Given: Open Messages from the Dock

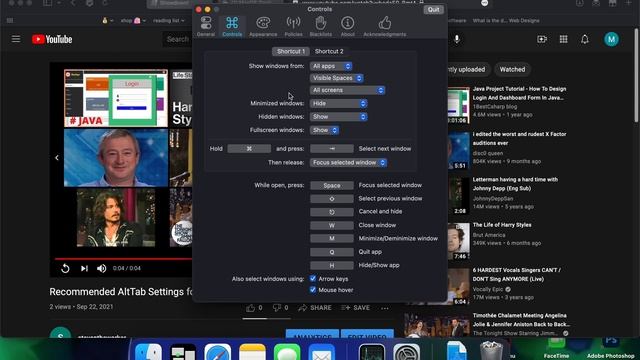Looking at the screenshot, I should (287, 352).
